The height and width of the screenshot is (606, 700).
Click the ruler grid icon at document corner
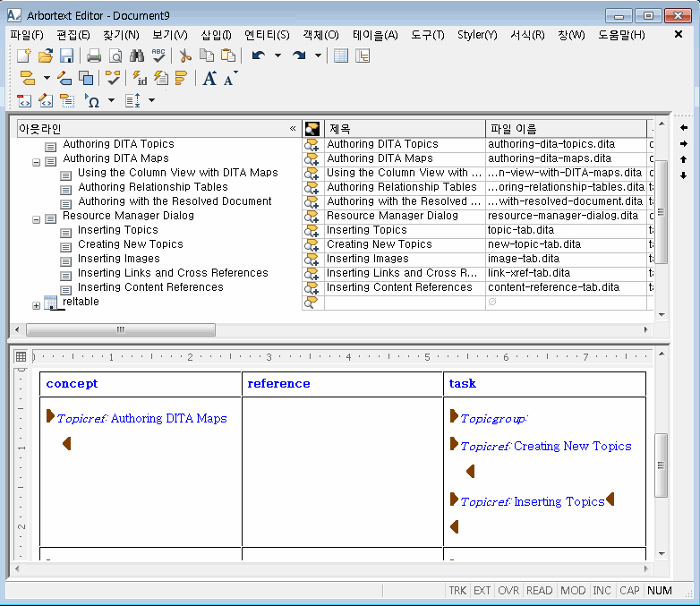tap(21, 356)
